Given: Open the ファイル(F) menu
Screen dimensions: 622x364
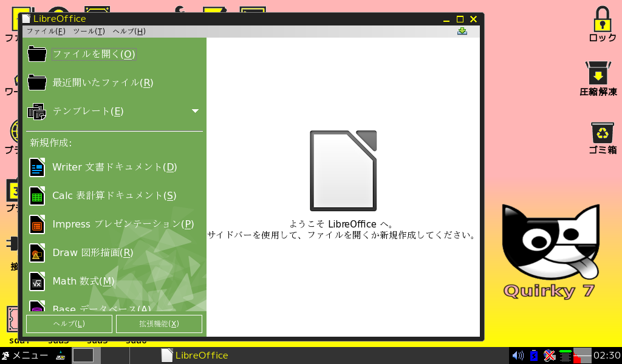Looking at the screenshot, I should 46,32.
